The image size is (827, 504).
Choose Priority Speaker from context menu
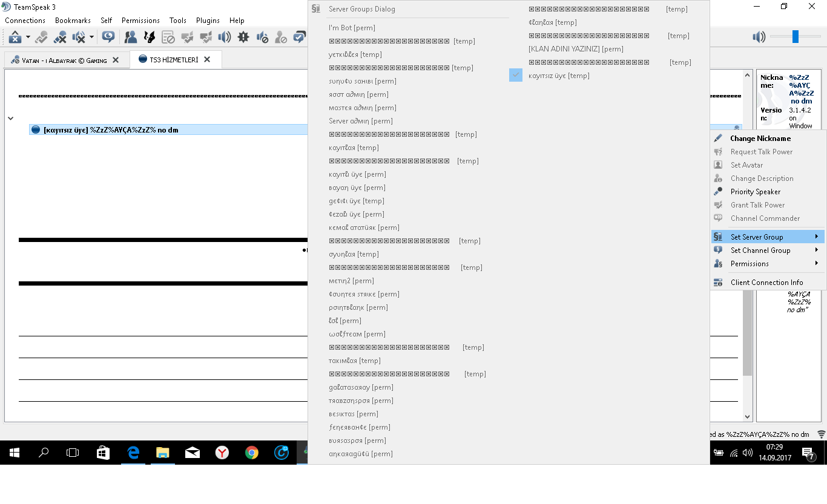(756, 192)
